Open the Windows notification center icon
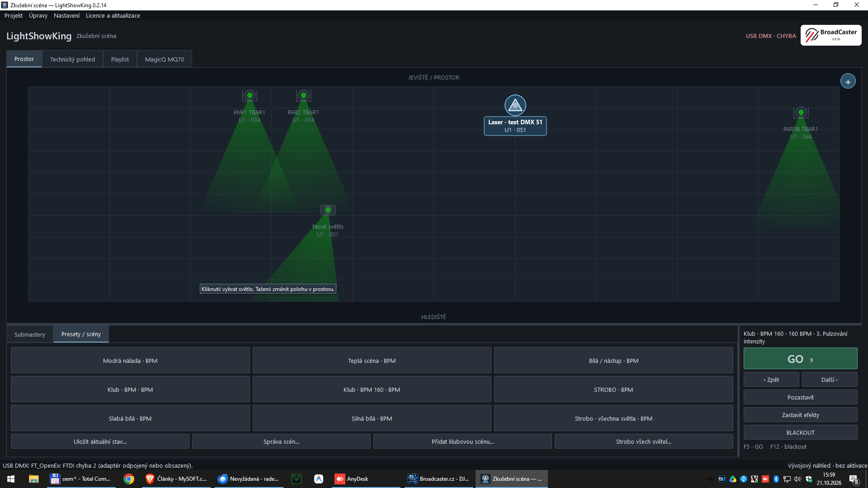 click(x=854, y=479)
